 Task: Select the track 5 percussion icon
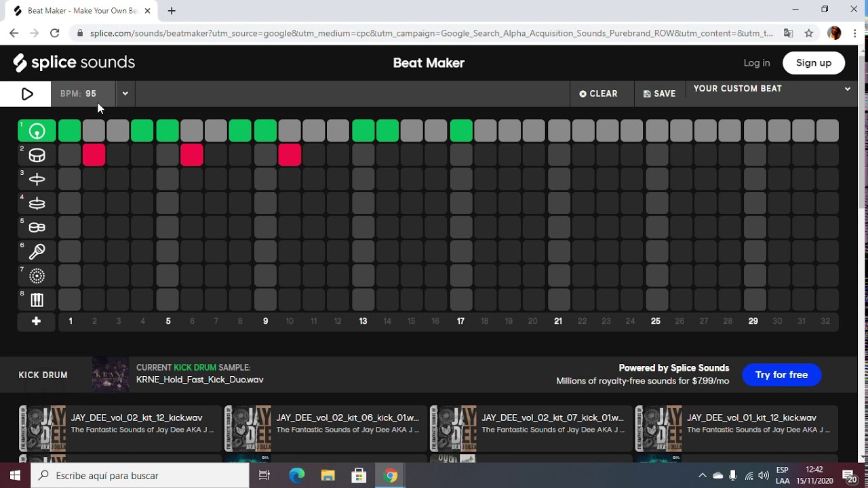[37, 228]
